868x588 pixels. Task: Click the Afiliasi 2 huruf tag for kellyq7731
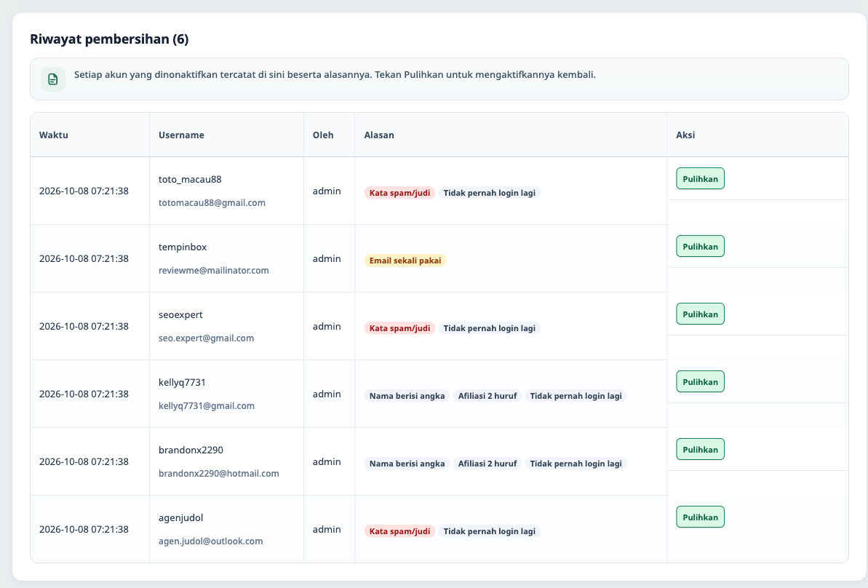487,396
